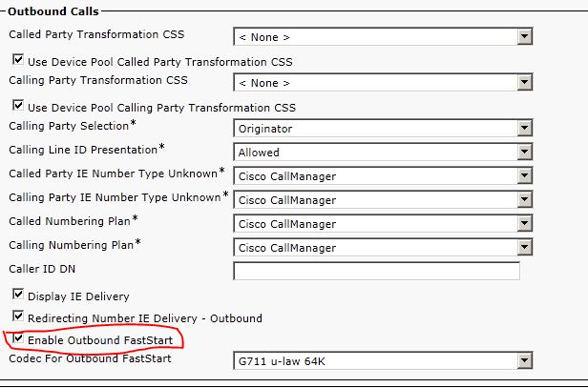The image size is (588, 388).
Task: Disable the Display IE Delivery checkbox
Action: click(17, 295)
